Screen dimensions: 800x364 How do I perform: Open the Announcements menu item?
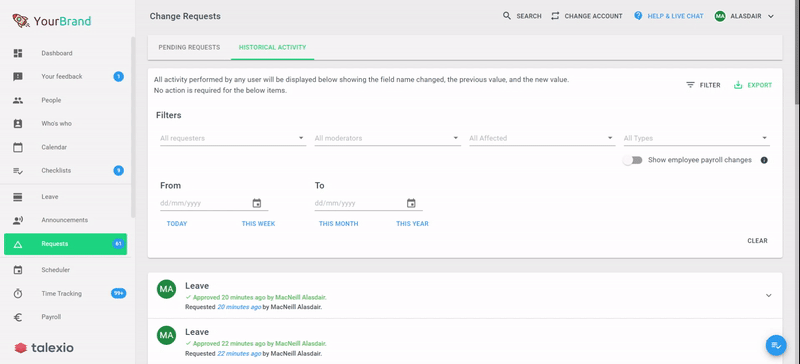point(65,220)
